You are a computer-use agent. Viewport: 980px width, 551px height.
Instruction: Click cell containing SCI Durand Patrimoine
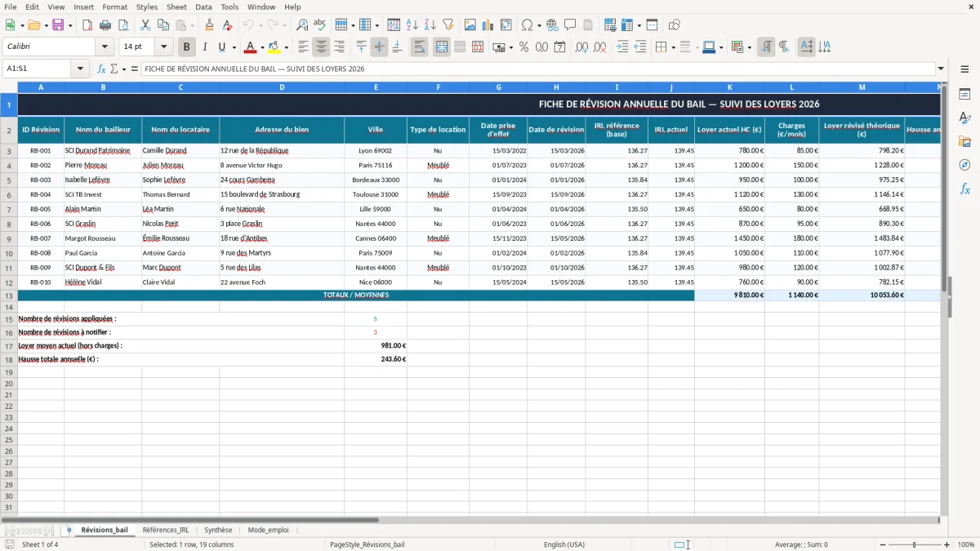(102, 150)
